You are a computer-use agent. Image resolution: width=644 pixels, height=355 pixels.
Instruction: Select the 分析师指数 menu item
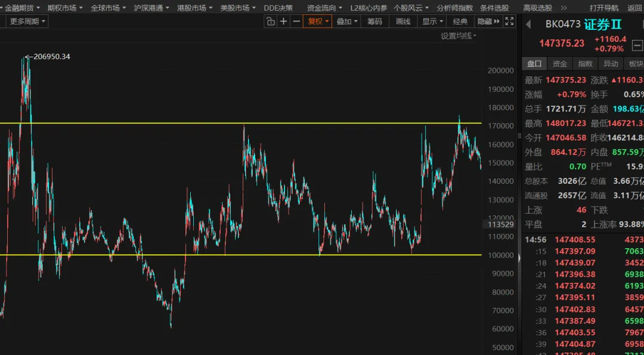pyautogui.click(x=454, y=7)
